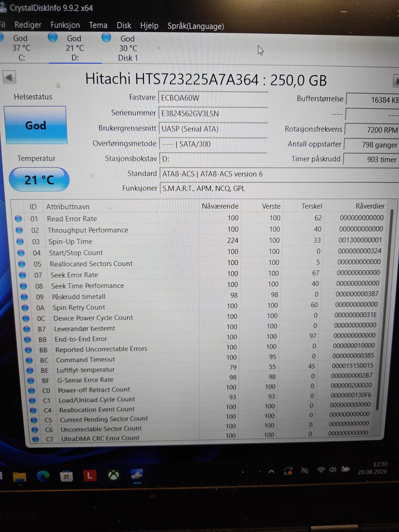The height and width of the screenshot is (532, 399).
Task: Click status circle for Luftflyt-temperatur
Action: pyautogui.click(x=30, y=370)
